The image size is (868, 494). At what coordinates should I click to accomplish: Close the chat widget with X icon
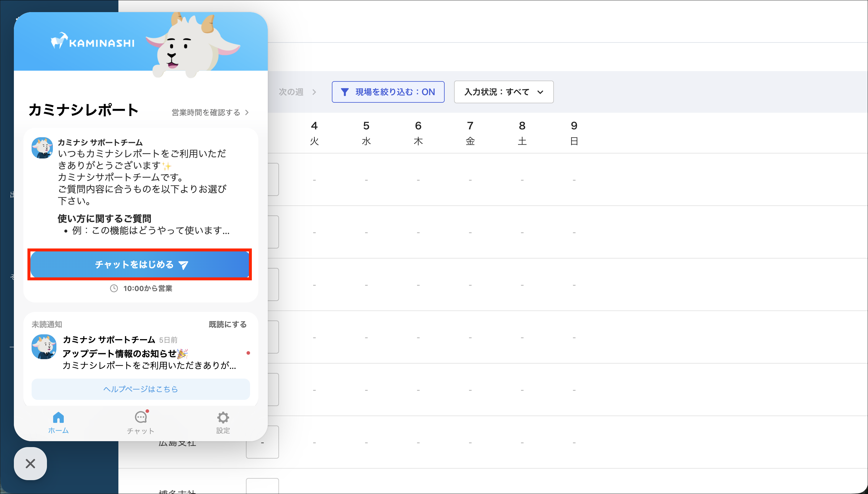(30, 464)
